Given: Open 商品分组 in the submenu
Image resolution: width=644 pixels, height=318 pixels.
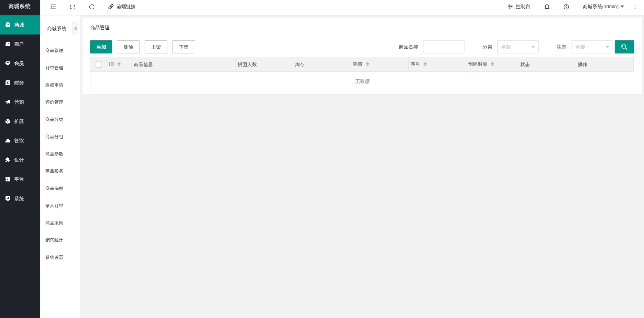Looking at the screenshot, I should click(x=54, y=137).
